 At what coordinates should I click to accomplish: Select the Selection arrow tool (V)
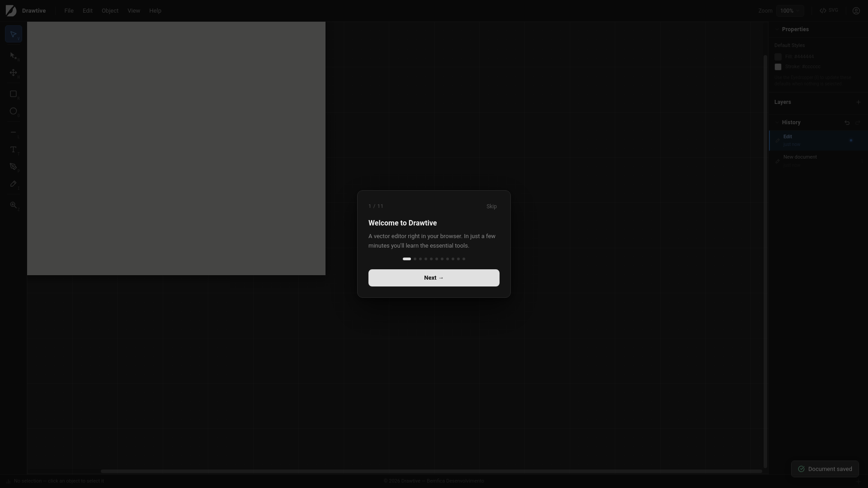tap(14, 34)
